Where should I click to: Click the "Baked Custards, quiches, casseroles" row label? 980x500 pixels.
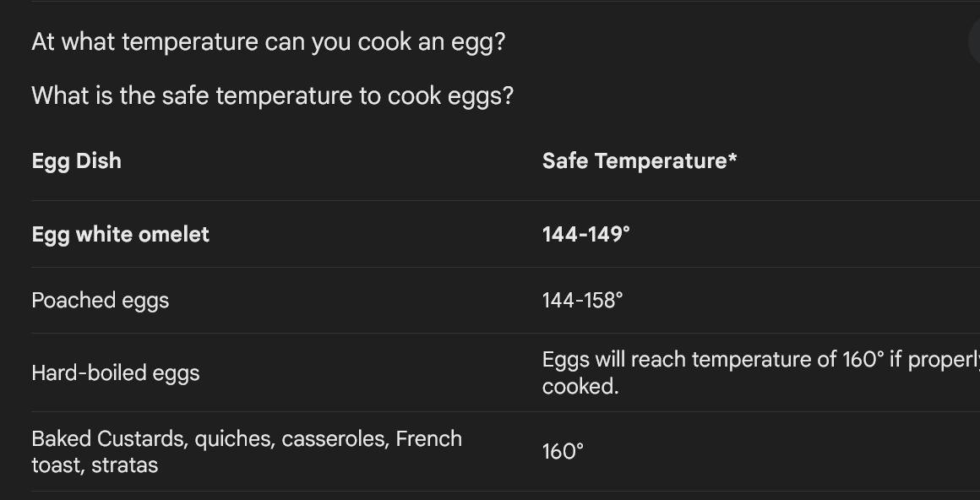pos(210,438)
